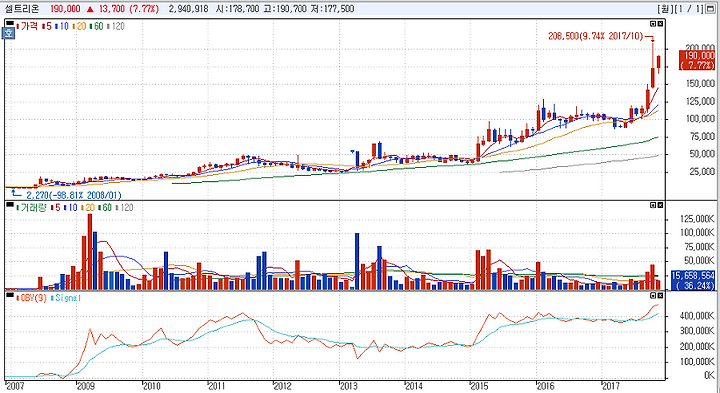
Task: Click the 75,000K volume axis label
Action: 699,247
